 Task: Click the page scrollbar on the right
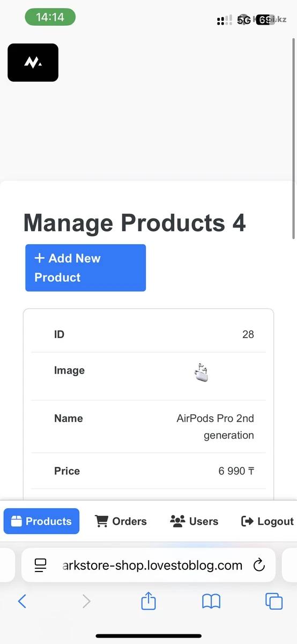tap(293, 138)
